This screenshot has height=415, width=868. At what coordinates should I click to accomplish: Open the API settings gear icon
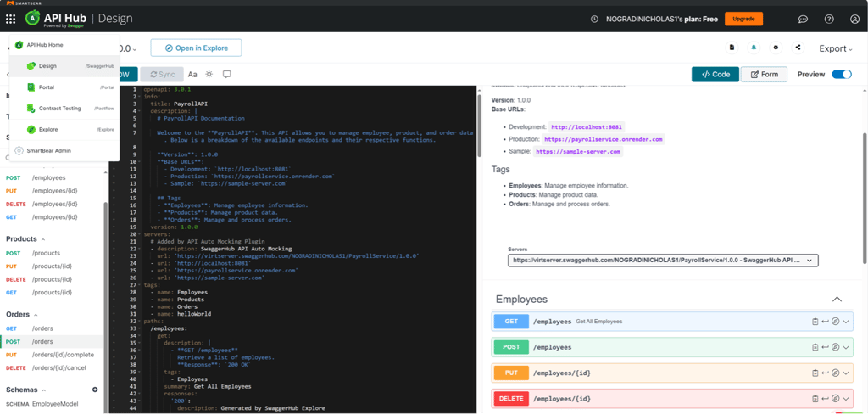pos(776,48)
